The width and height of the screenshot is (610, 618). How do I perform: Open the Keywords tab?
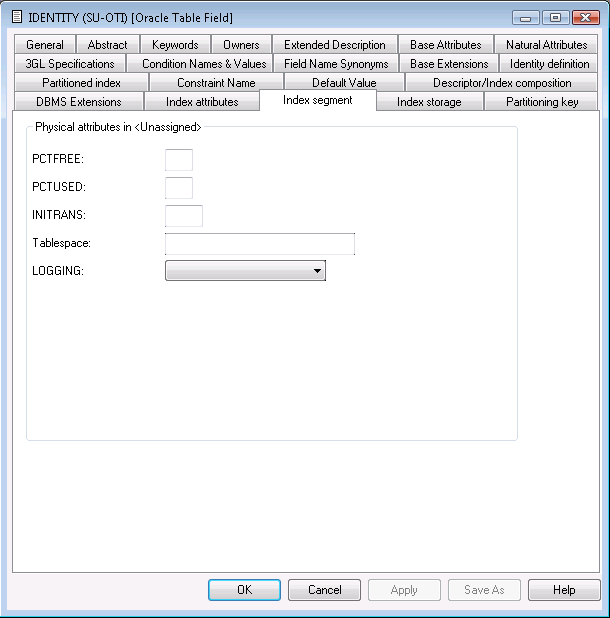[175, 45]
